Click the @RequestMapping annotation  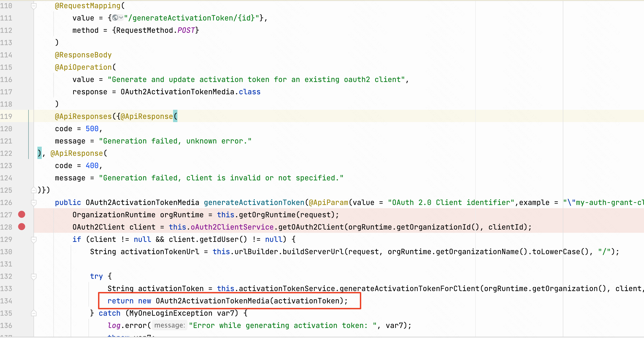(x=88, y=6)
